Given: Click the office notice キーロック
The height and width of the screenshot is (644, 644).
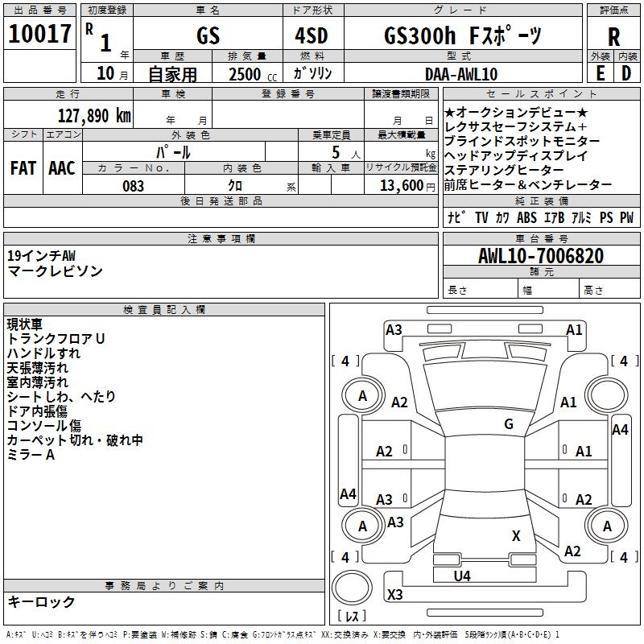Looking at the screenshot, I should [x=41, y=602].
